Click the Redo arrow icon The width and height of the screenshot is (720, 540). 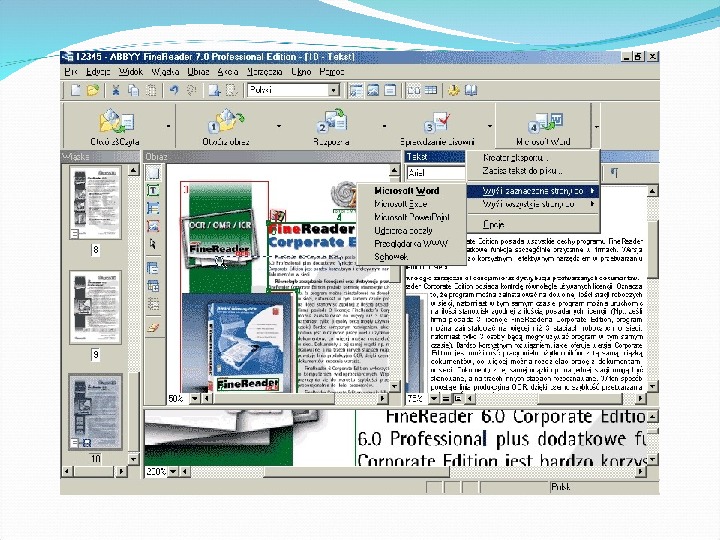tap(191, 90)
